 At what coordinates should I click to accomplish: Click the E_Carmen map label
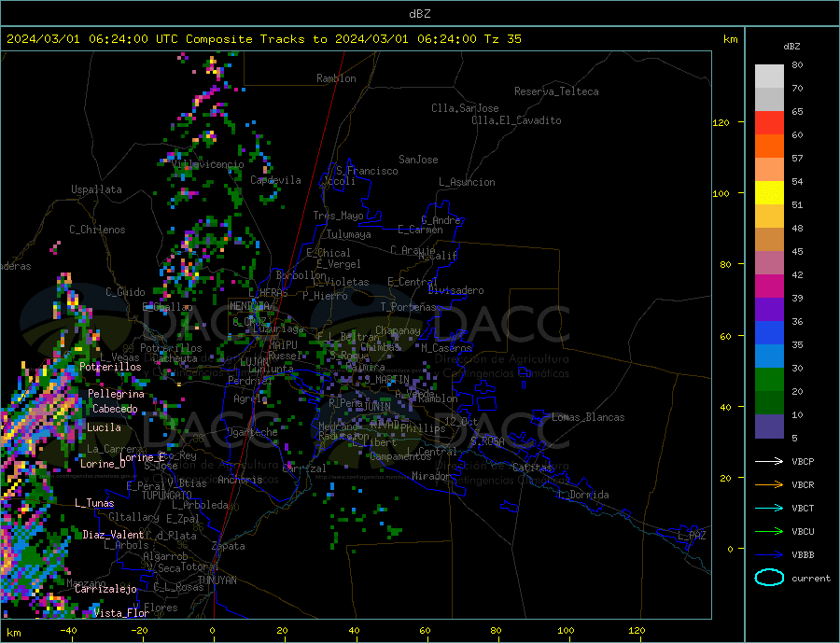pyautogui.click(x=420, y=230)
